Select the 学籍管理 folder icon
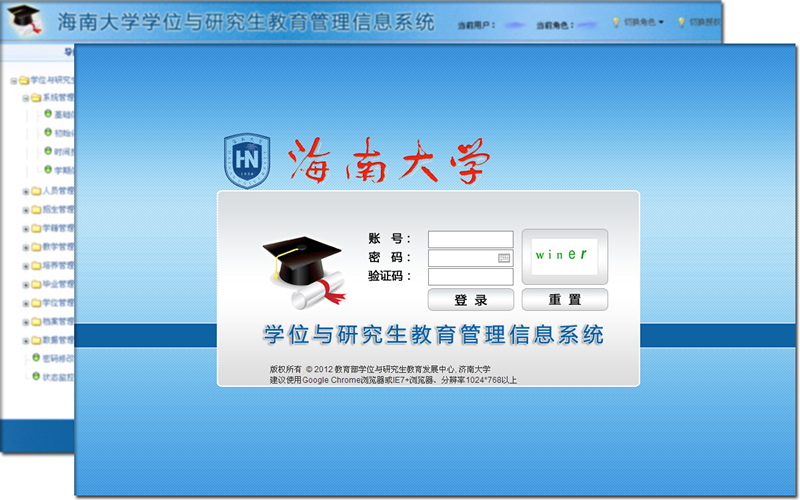The width and height of the screenshot is (800, 500). tap(36, 229)
